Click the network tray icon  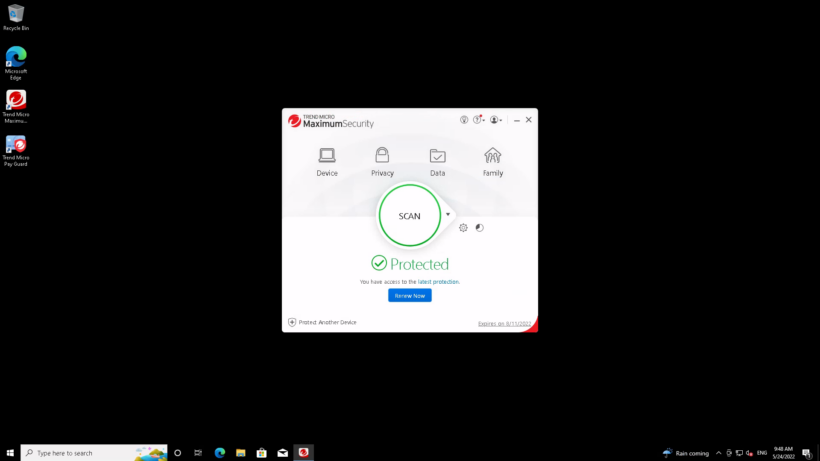pyautogui.click(x=739, y=453)
